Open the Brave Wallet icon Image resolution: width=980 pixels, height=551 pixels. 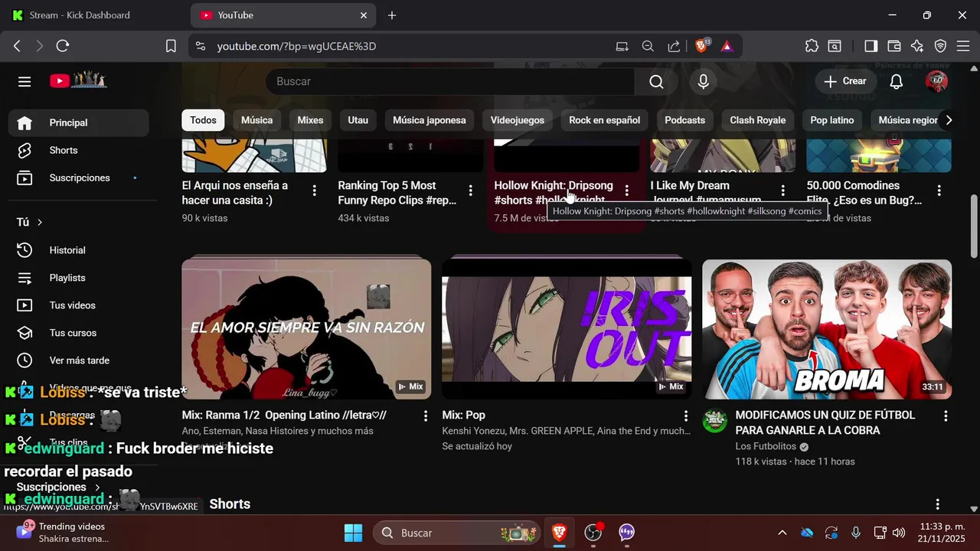893,46
